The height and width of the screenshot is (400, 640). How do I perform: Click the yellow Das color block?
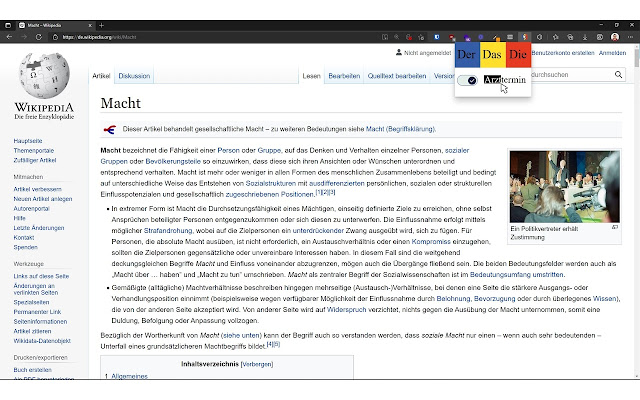coord(493,55)
